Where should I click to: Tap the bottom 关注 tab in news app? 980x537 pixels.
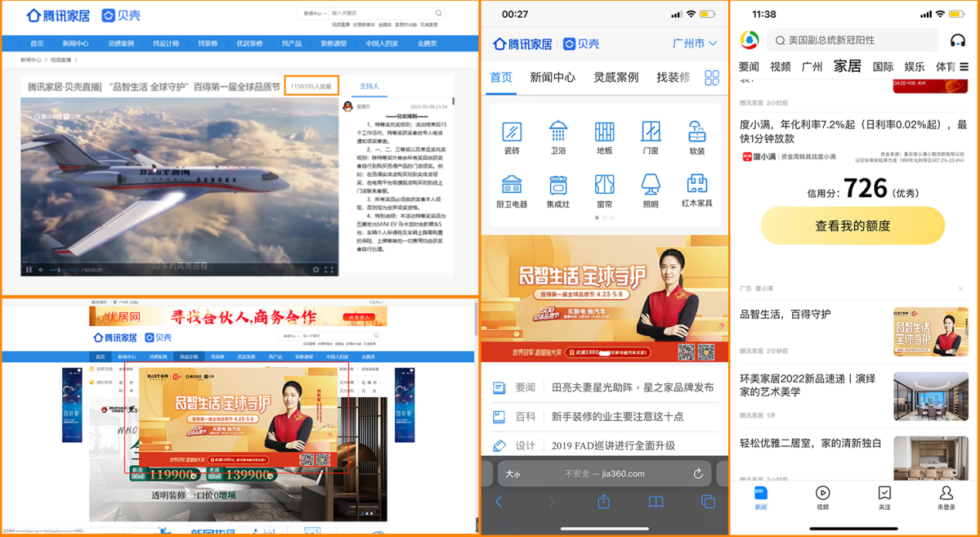[x=884, y=498]
